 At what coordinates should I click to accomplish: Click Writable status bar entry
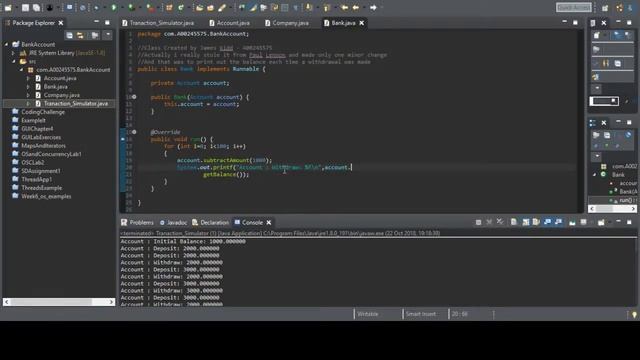(x=367, y=314)
